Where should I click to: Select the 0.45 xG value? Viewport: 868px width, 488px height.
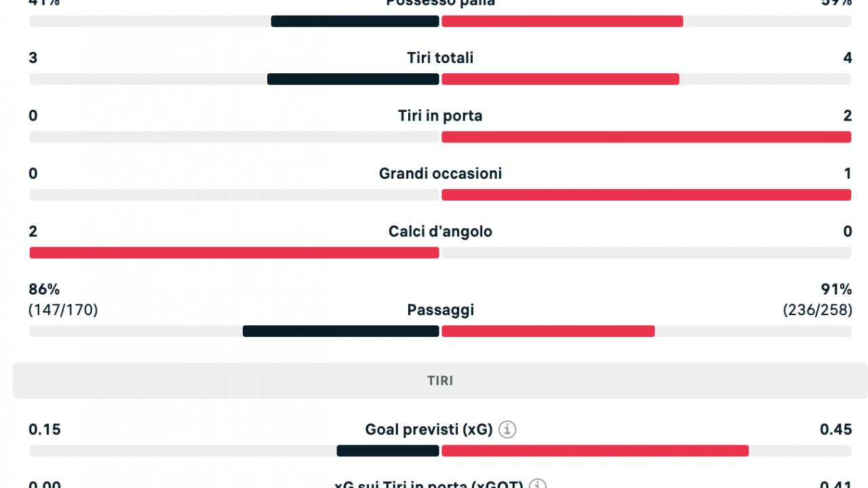[x=835, y=430]
